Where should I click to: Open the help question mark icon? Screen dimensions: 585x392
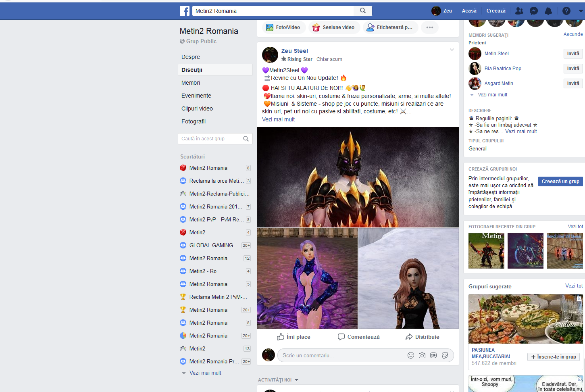(x=566, y=11)
